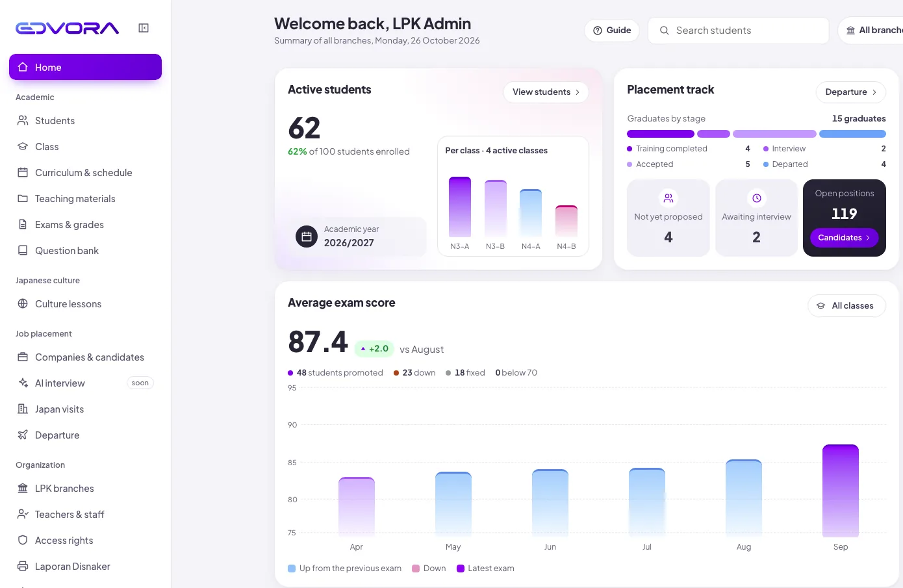Click the "48 students promoted" stat

335,373
